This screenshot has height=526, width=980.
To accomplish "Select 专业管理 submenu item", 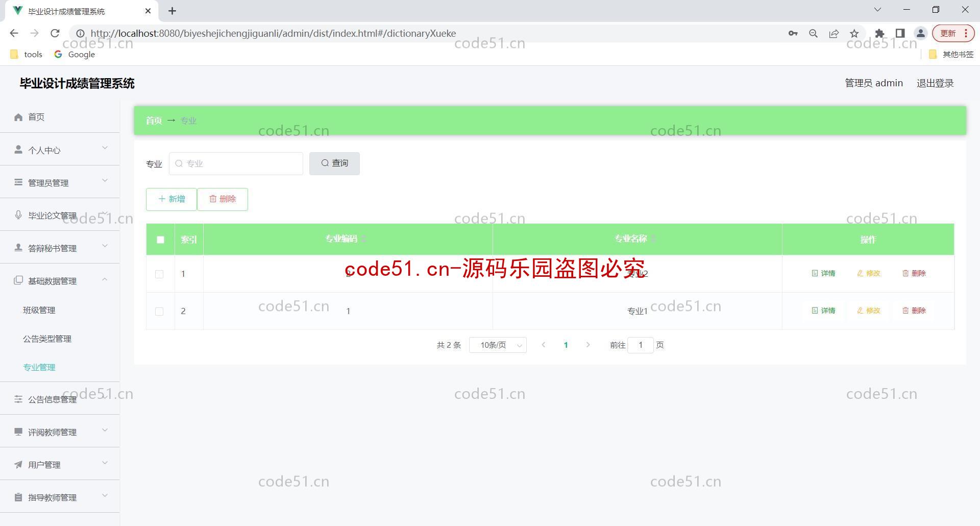I will point(39,367).
